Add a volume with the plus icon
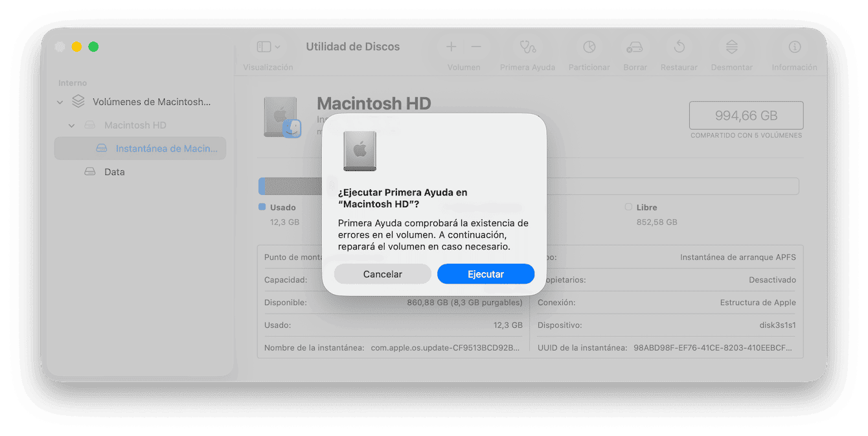This screenshot has width=868, height=436. click(x=451, y=47)
